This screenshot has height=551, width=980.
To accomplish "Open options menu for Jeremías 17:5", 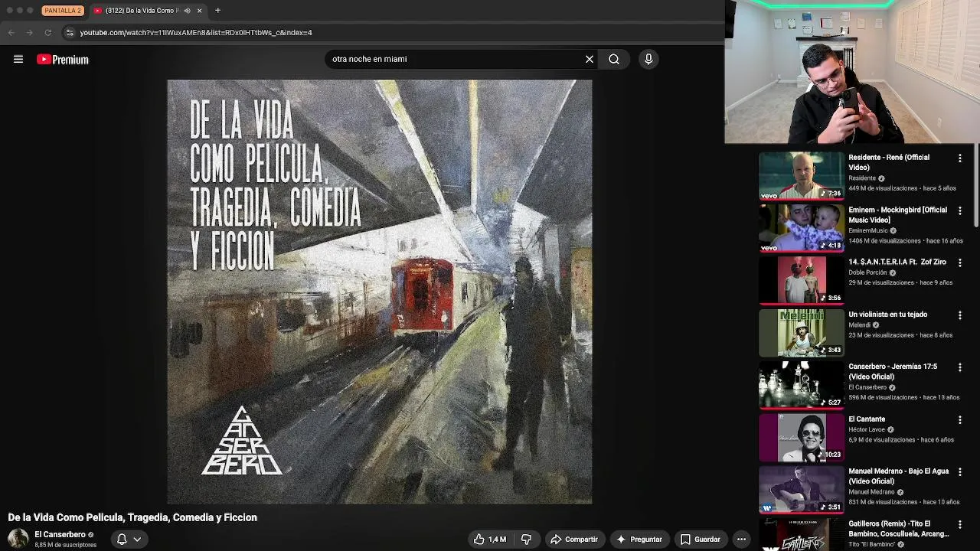I will [960, 367].
